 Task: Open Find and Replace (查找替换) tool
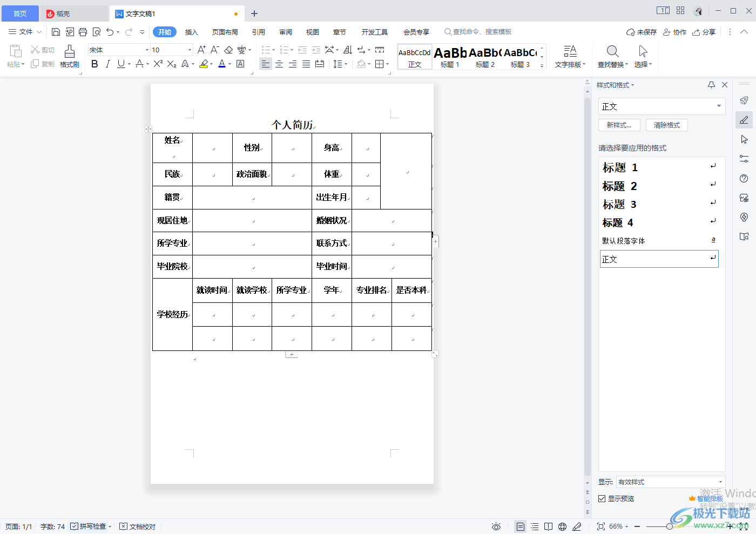tap(612, 56)
